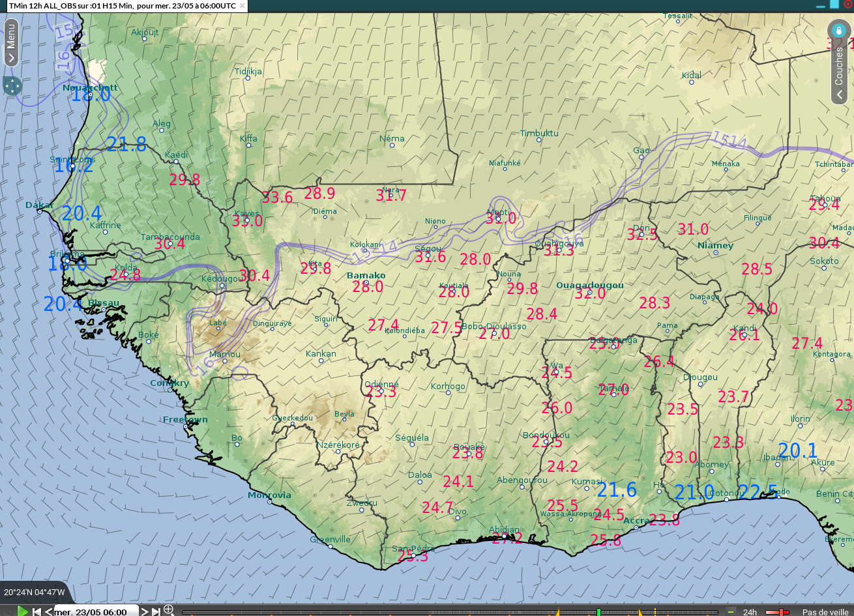
Task: Click the Dakar city label
Action: coord(38,205)
